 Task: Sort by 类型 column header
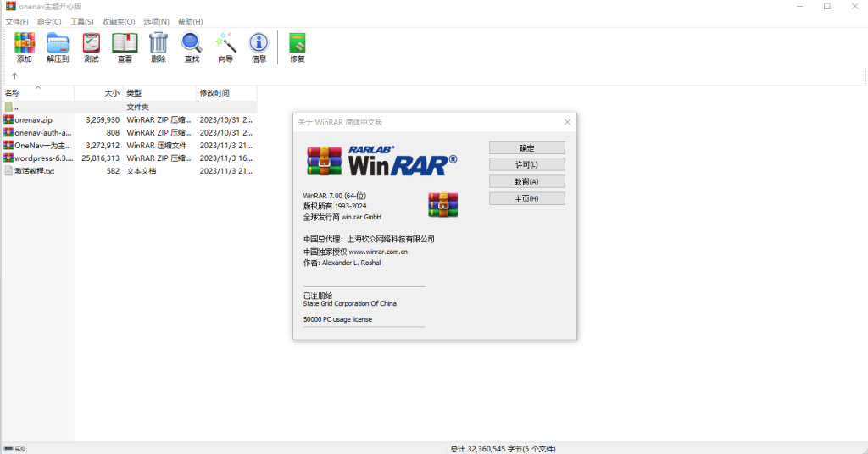[159, 93]
